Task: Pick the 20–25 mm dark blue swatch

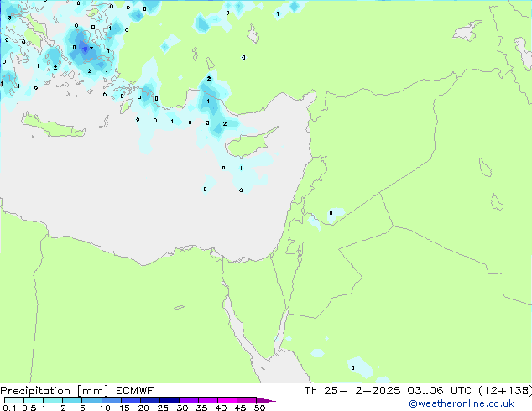Action: coord(150,400)
